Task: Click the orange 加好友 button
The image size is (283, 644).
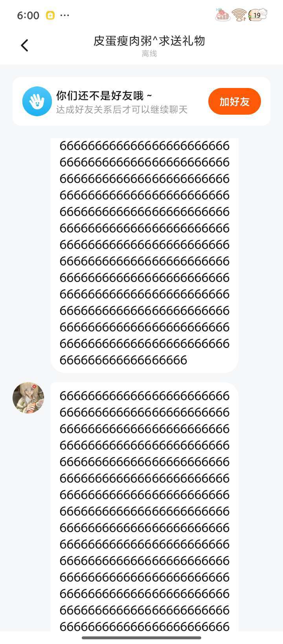Action: point(235,101)
